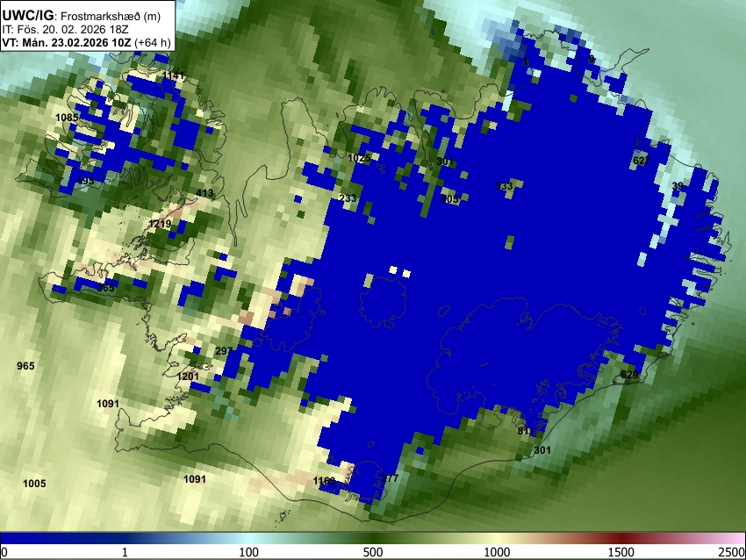Click the 'IT: Fös. 20. 02. 2026 18Z' line

point(65,30)
